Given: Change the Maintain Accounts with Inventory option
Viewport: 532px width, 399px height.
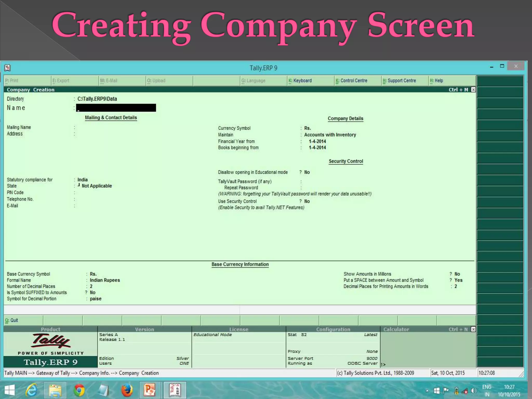Looking at the screenshot, I should coord(330,135).
